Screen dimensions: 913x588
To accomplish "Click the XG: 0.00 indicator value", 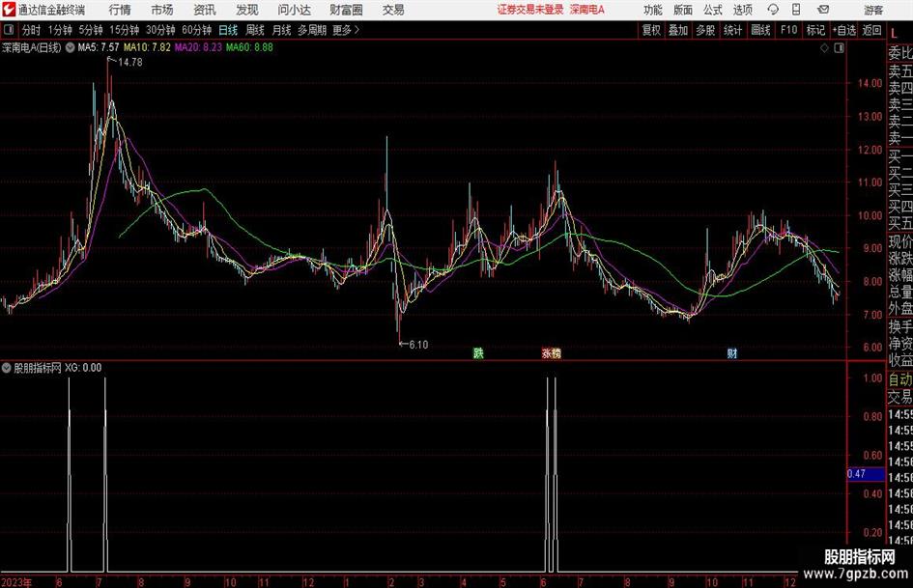I will click(83, 368).
